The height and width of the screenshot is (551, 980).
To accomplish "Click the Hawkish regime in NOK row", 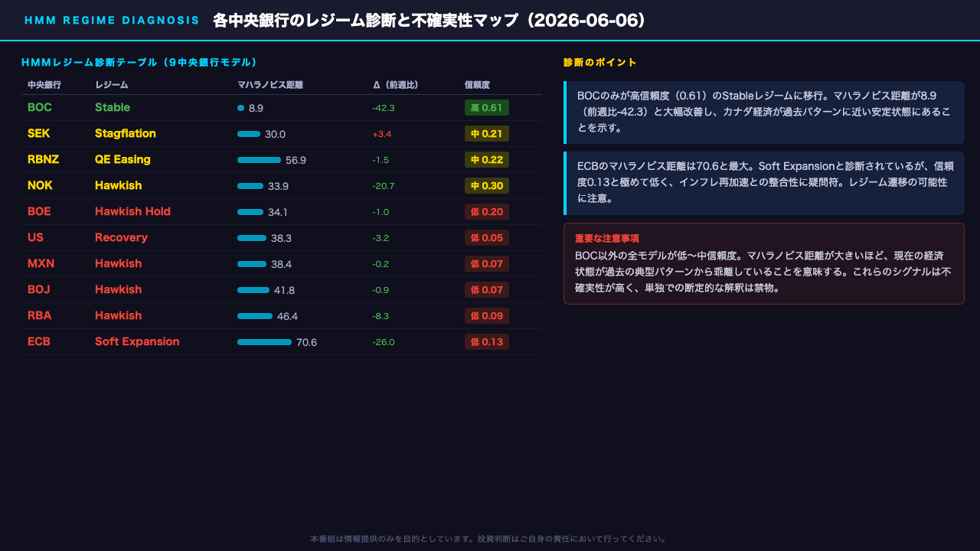I will [118, 186].
